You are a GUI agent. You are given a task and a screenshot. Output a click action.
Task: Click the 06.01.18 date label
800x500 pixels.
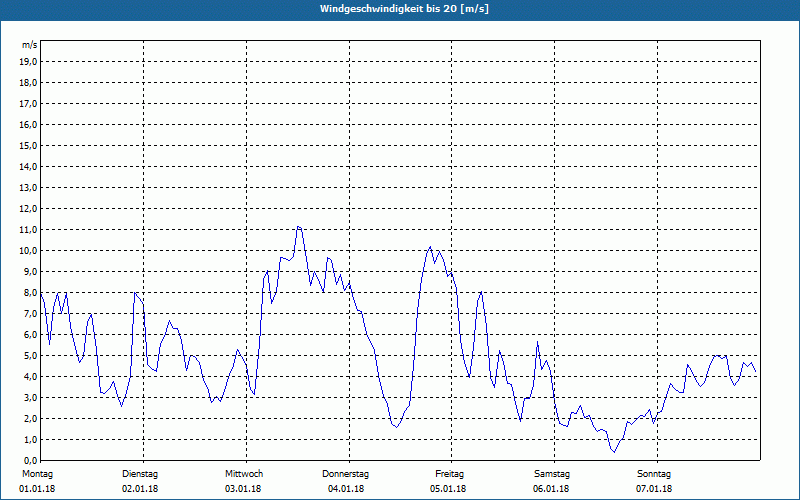click(x=551, y=489)
